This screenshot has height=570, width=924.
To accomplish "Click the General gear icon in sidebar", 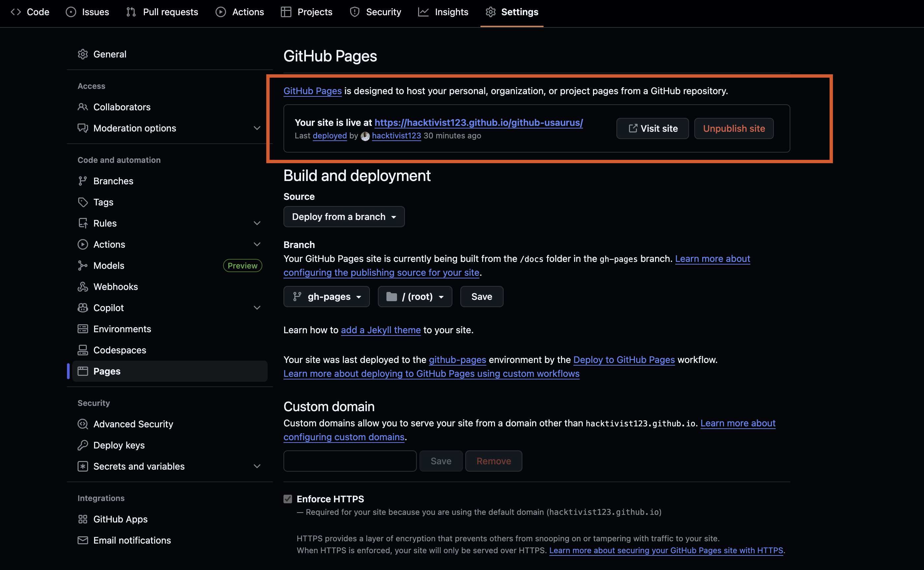I will click(83, 54).
